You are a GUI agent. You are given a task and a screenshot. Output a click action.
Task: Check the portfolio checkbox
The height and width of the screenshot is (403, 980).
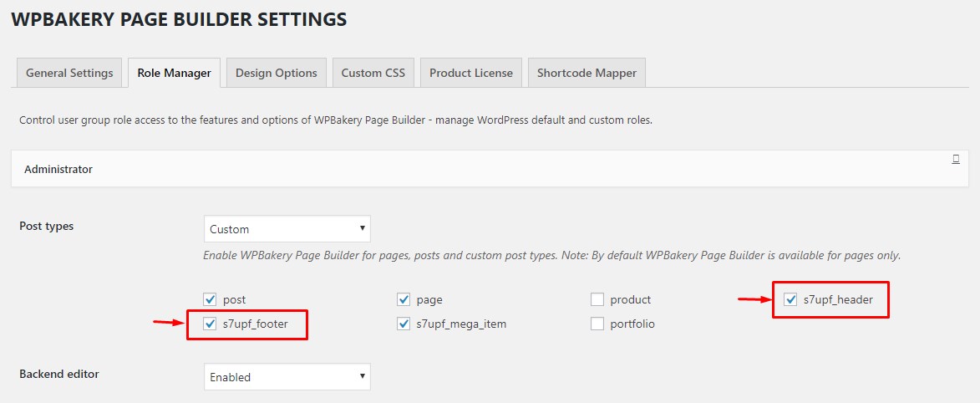coord(597,324)
